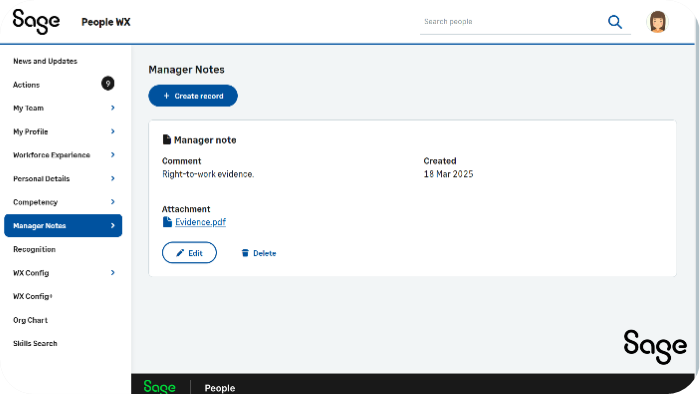Click the Create record button

[x=193, y=96]
